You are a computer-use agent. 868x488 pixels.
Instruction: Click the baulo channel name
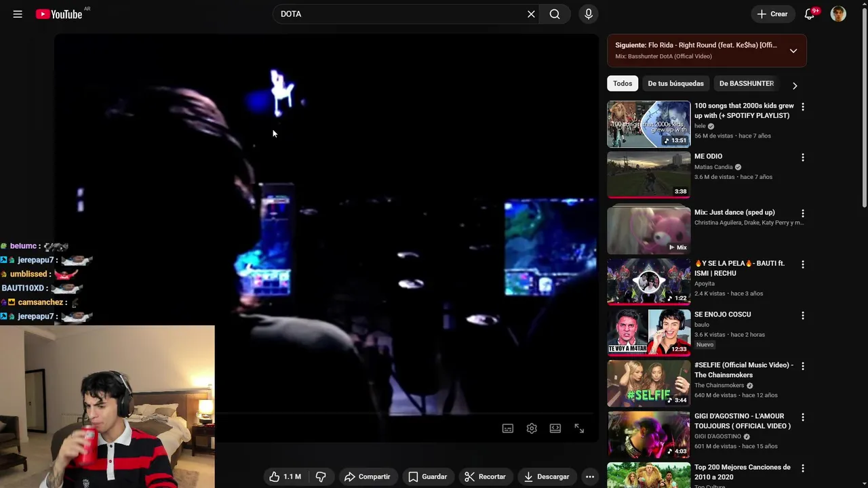pyautogui.click(x=702, y=325)
